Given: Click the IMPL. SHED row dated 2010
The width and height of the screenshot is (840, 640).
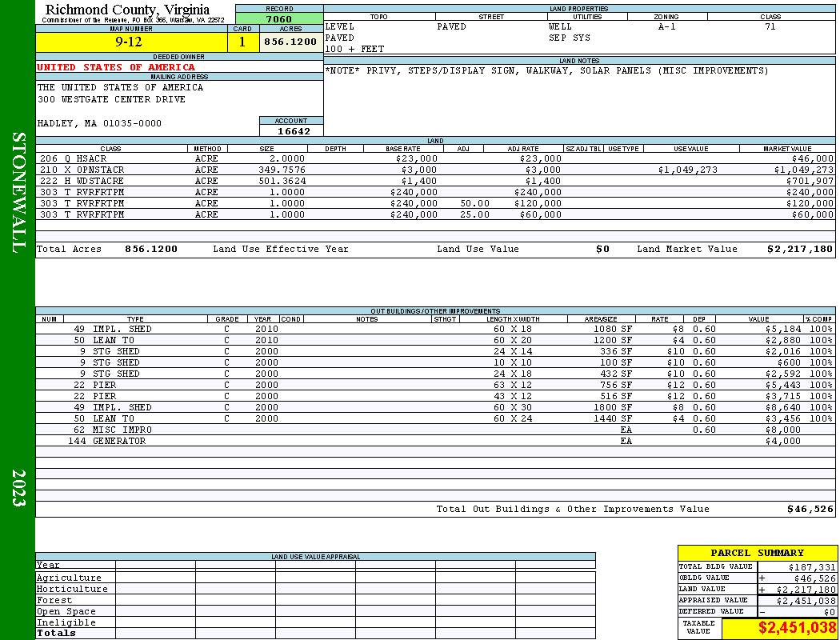Looking at the screenshot, I should [435, 329].
